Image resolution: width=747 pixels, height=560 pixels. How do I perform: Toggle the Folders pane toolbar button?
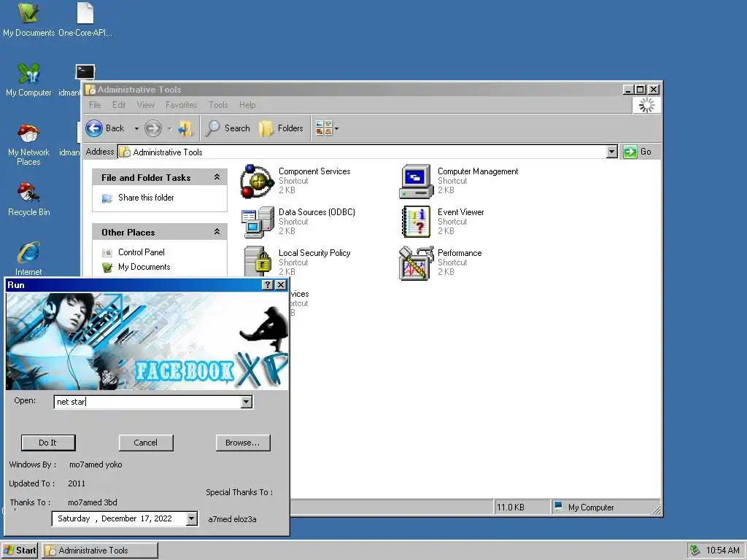point(281,128)
